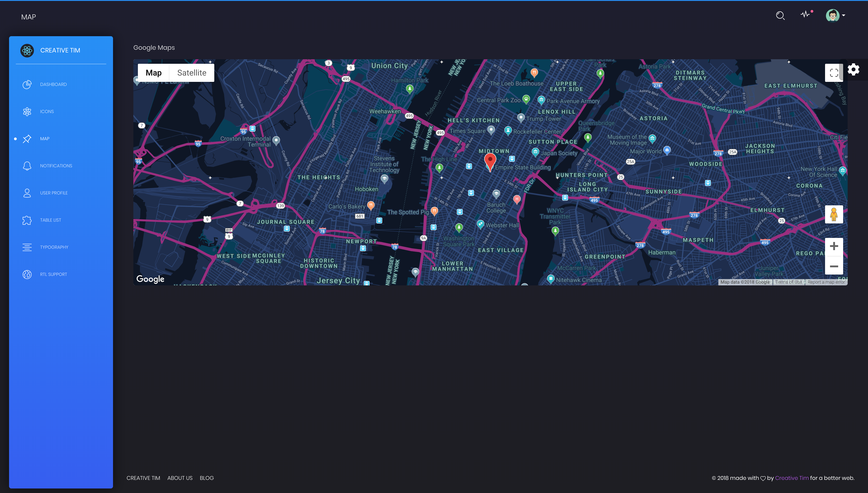
Task: Zoom in with the plus button
Action: tap(833, 246)
